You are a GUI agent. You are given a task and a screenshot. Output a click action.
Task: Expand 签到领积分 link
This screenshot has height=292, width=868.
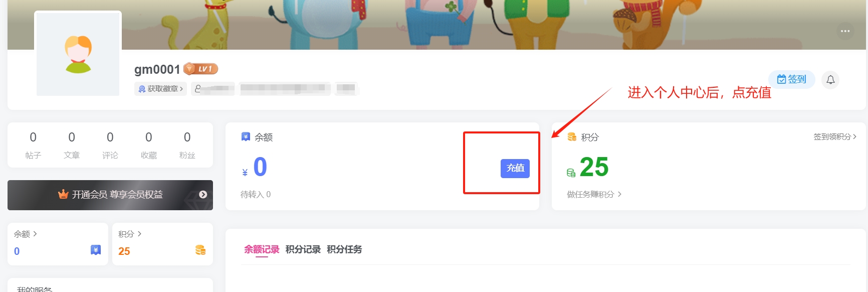tap(834, 136)
